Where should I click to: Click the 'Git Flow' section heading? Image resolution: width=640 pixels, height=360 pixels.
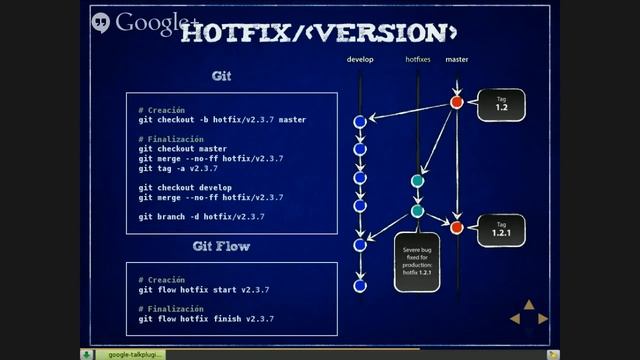coord(221,246)
